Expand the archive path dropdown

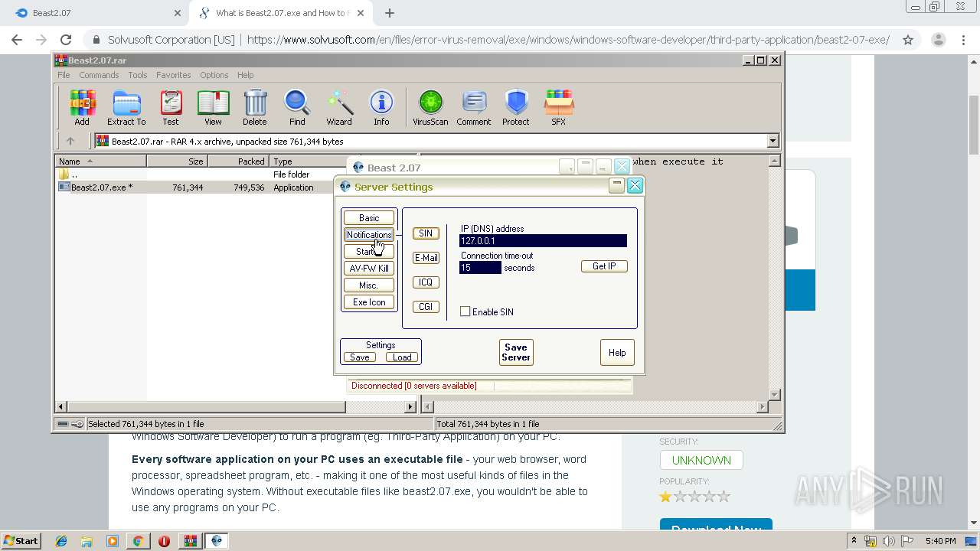pyautogui.click(x=773, y=141)
